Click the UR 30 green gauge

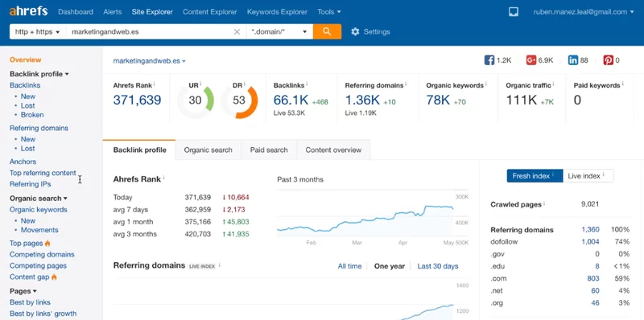point(196,101)
